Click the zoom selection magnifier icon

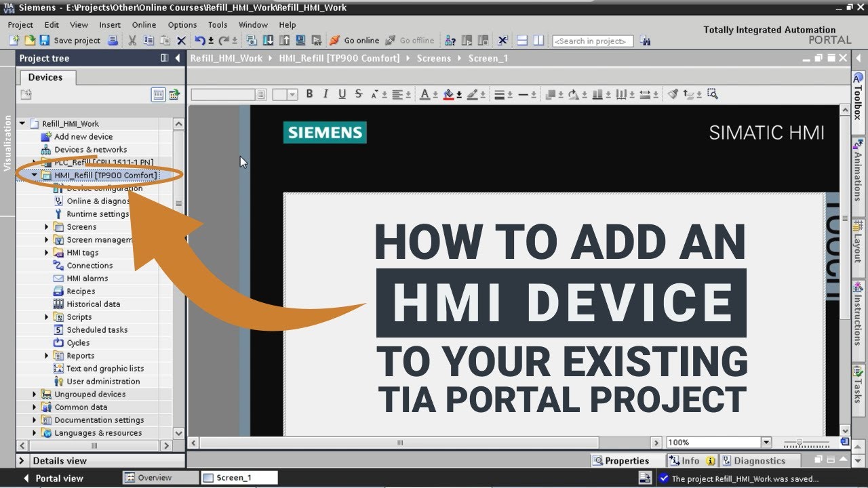point(712,94)
